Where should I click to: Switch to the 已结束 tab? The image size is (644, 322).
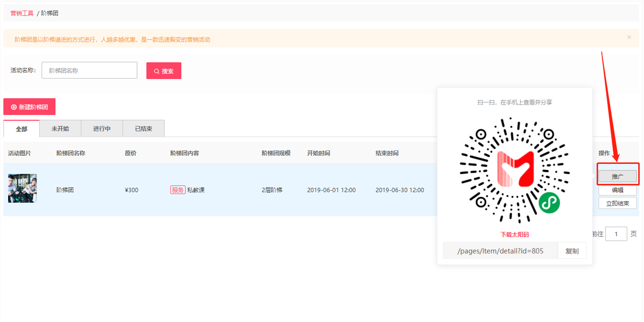[144, 129]
